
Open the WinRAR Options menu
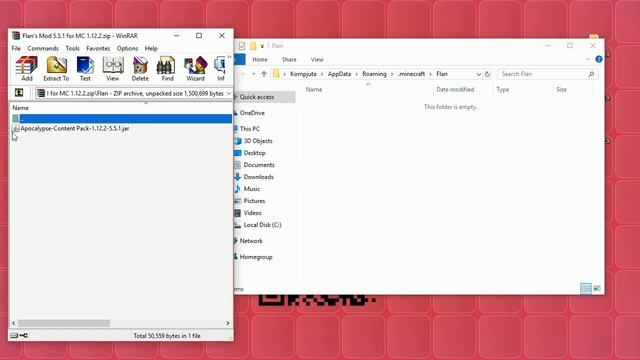coord(127,48)
